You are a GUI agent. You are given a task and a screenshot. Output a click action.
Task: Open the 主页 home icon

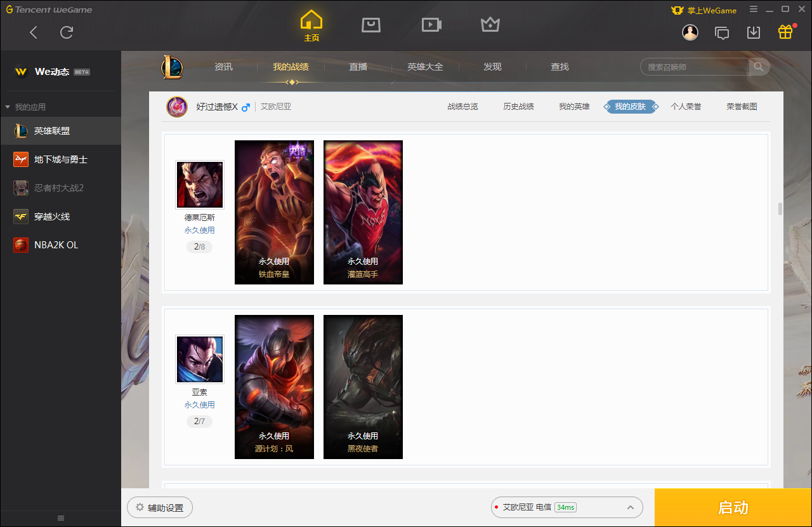pyautogui.click(x=311, y=26)
